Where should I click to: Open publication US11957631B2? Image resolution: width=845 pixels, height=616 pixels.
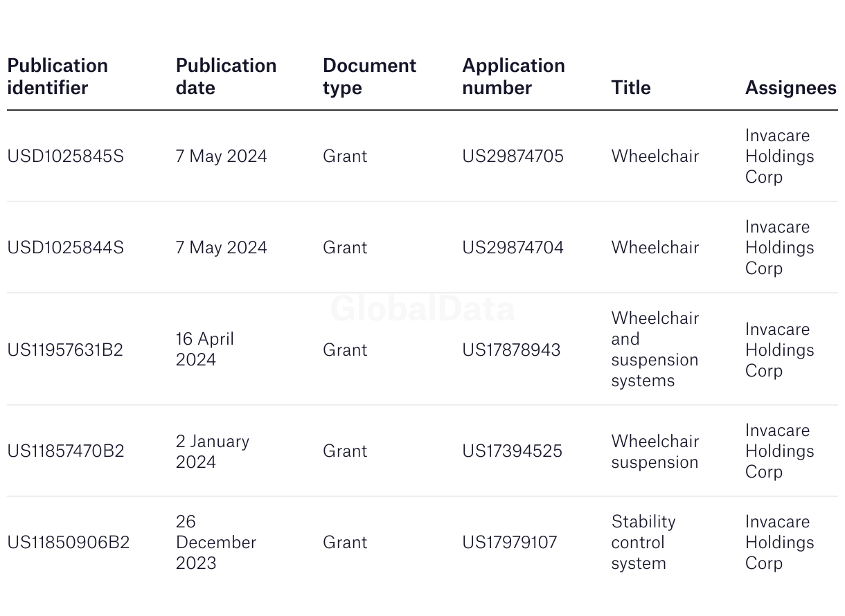65,350
